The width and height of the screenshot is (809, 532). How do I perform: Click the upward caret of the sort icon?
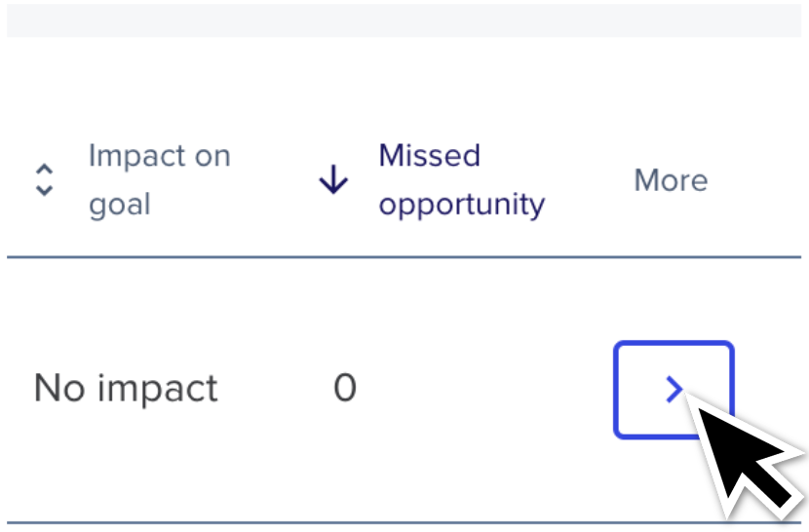45,171
